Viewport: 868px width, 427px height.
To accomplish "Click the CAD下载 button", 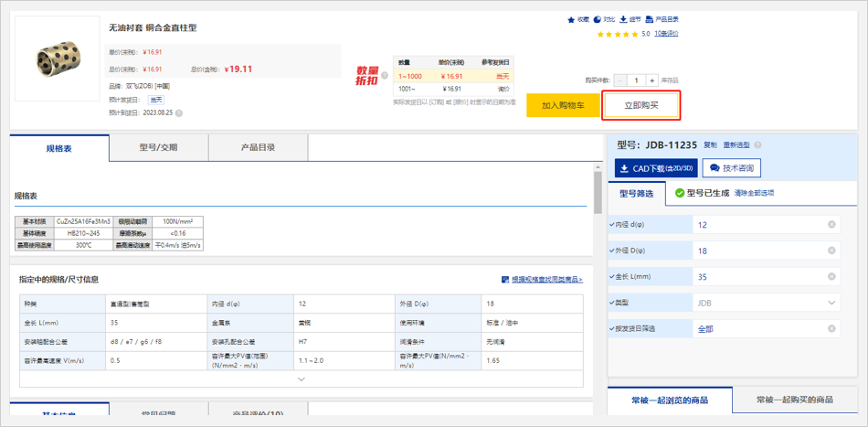I will tap(654, 168).
